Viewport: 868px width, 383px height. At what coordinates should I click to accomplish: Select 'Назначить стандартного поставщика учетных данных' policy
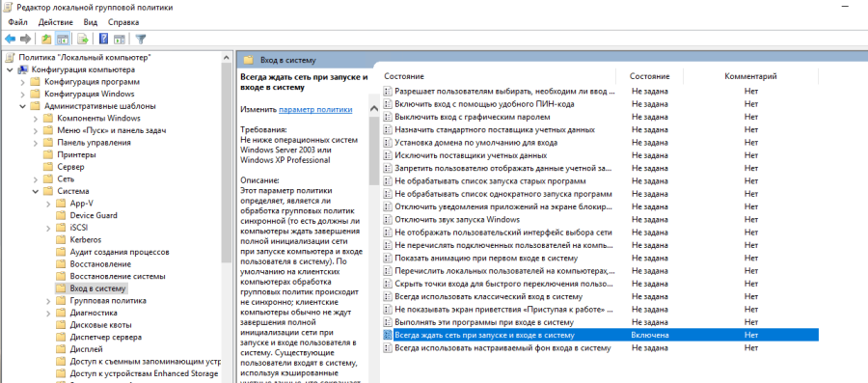tap(495, 130)
